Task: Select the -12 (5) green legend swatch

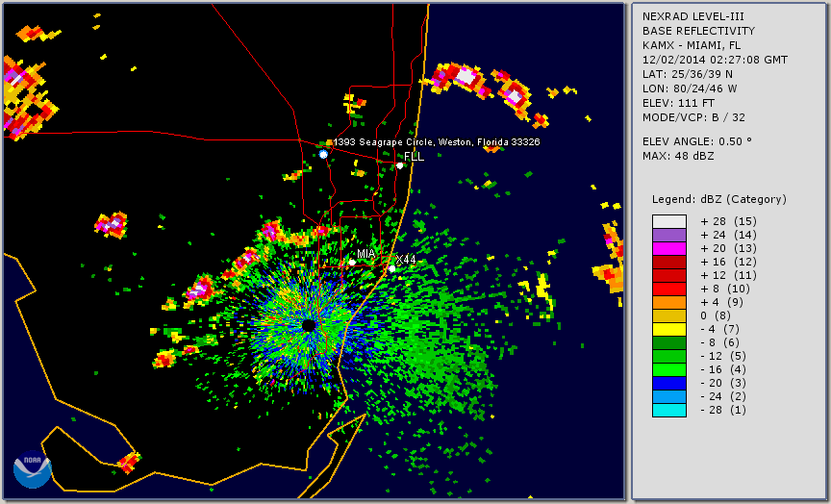Action: [x=669, y=357]
